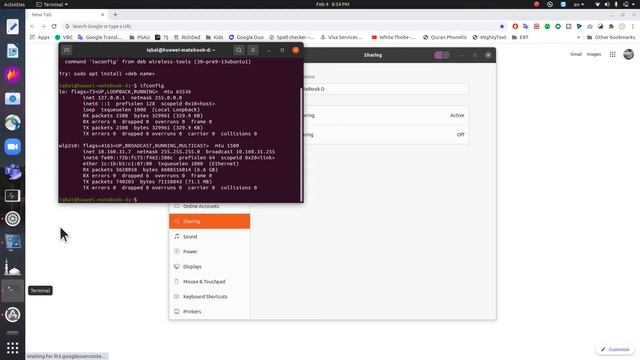Select Power in Settings sidebar
The image size is (640, 360).
click(210, 251)
